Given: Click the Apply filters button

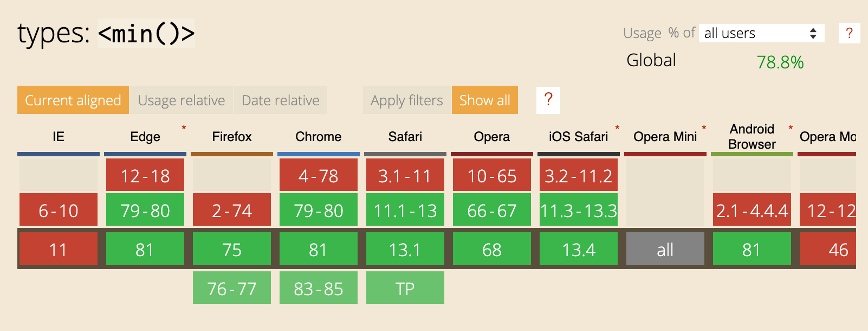Looking at the screenshot, I should click(x=406, y=100).
